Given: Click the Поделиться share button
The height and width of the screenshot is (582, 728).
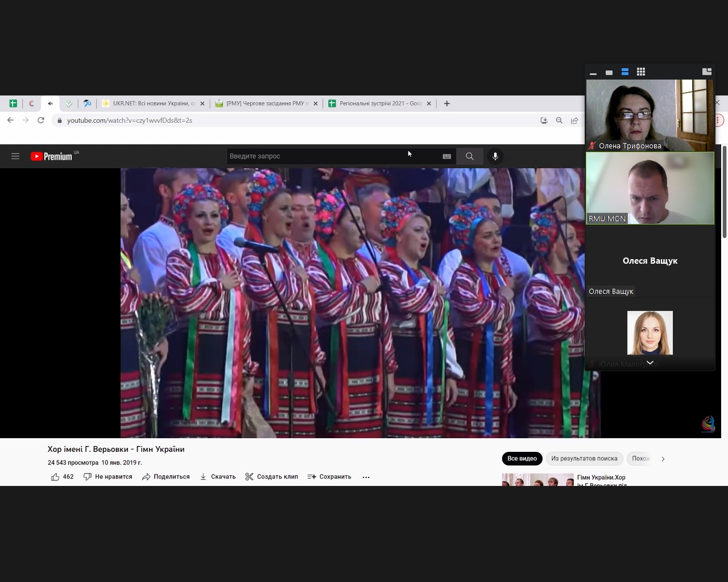Looking at the screenshot, I should pyautogui.click(x=166, y=477).
